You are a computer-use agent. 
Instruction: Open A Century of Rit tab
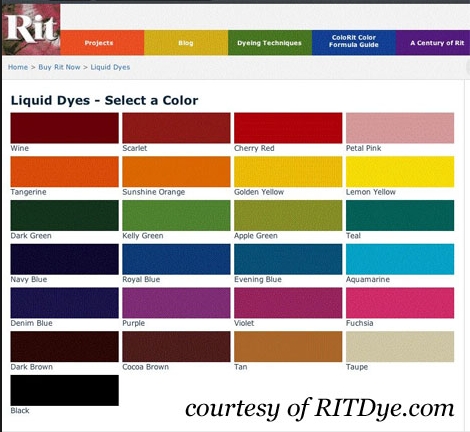[x=433, y=43]
